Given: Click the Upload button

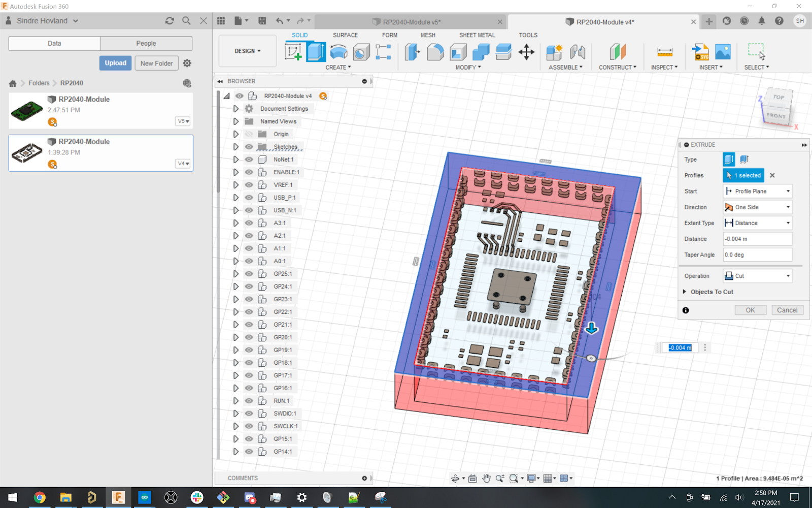Looking at the screenshot, I should 115,63.
